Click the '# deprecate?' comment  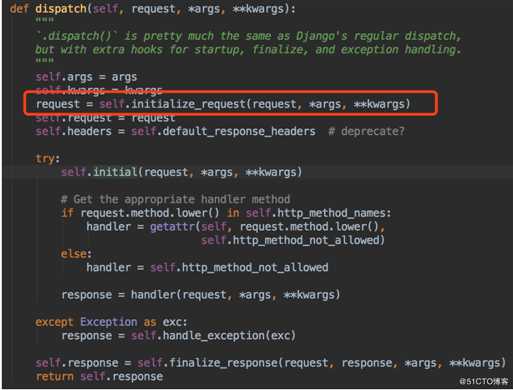(x=366, y=131)
